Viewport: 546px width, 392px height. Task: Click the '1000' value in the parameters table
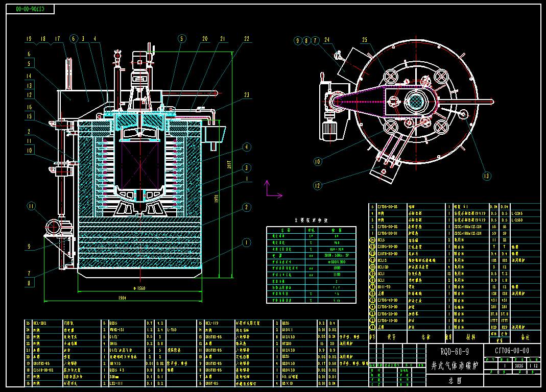click(x=337, y=268)
